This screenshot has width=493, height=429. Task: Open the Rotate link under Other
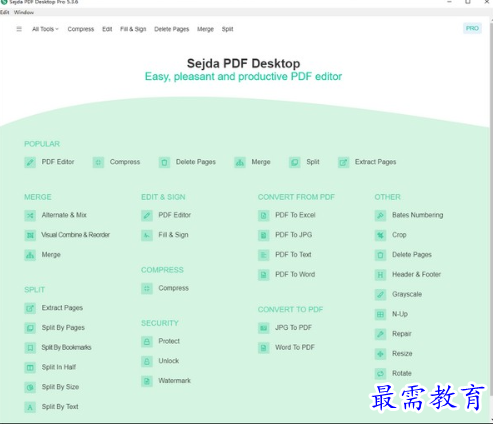402,373
